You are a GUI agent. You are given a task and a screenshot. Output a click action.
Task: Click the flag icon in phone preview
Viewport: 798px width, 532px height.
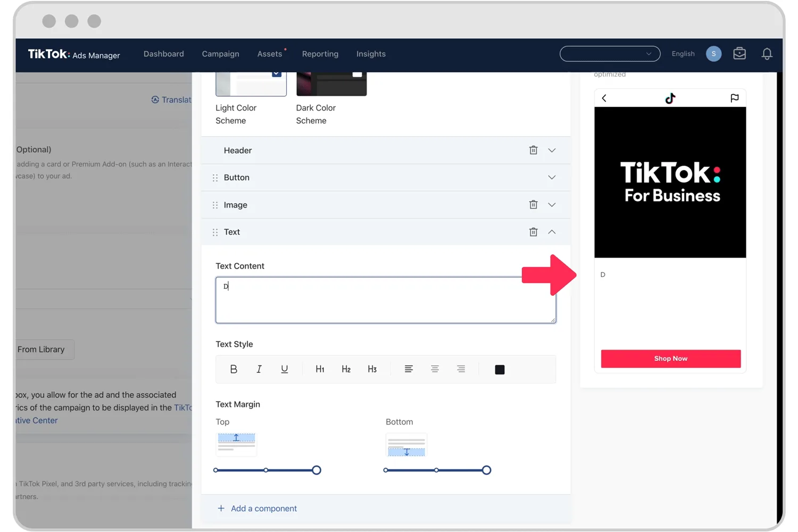[x=735, y=98]
